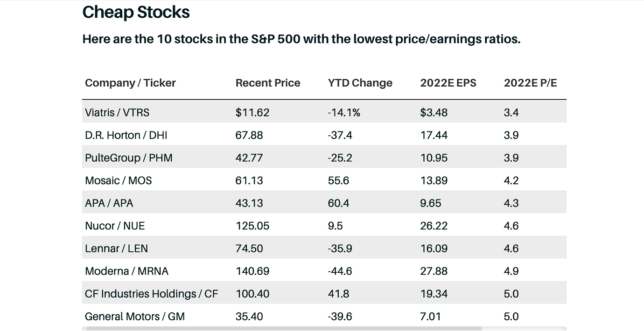Click the Mosaic / MOS company name
Image resolution: width=644 pixels, height=331 pixels.
(119, 180)
